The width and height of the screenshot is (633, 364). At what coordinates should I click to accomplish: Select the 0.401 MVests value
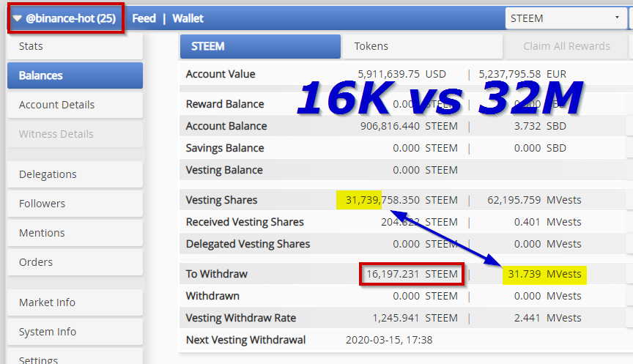pyautogui.click(x=548, y=223)
